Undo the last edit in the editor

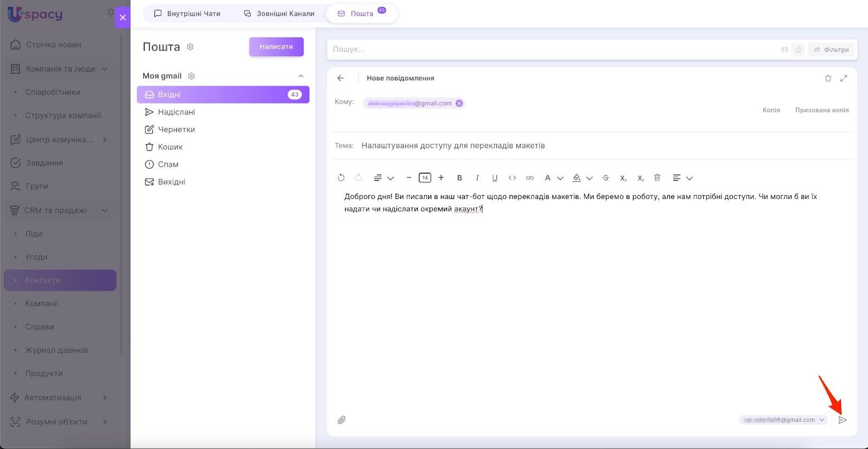click(x=341, y=177)
